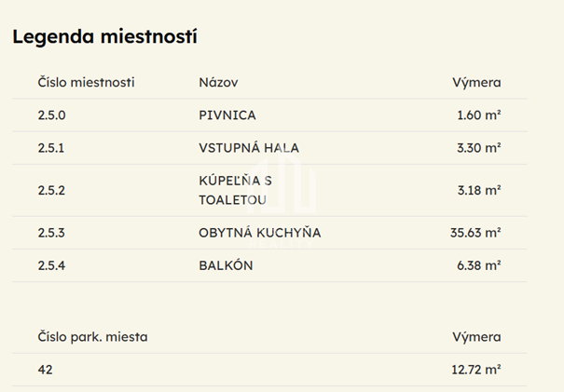Click the 35.63 m² area value
Image resolution: width=564 pixels, height=392 pixels.
click(x=475, y=233)
